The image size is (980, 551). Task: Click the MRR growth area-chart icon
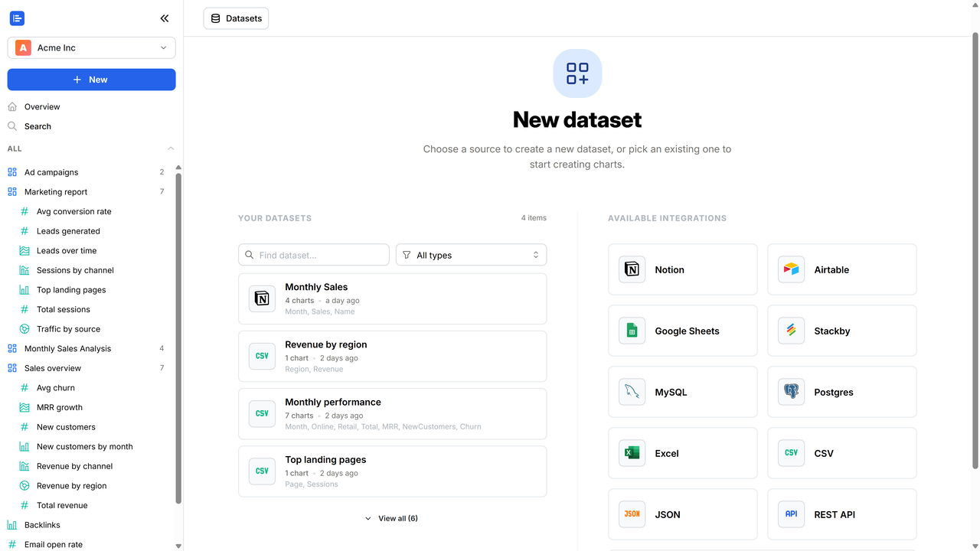[x=24, y=407]
